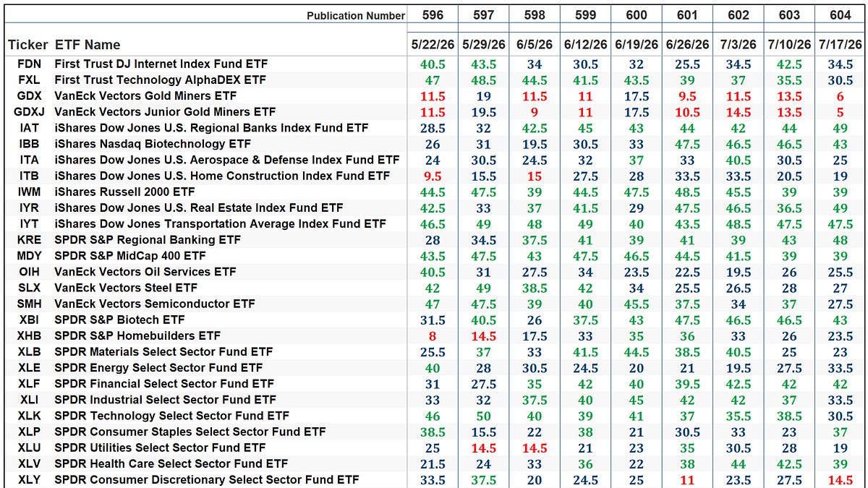868x488 pixels.
Task: Click the XLE ticker cell
Action: (x=28, y=367)
